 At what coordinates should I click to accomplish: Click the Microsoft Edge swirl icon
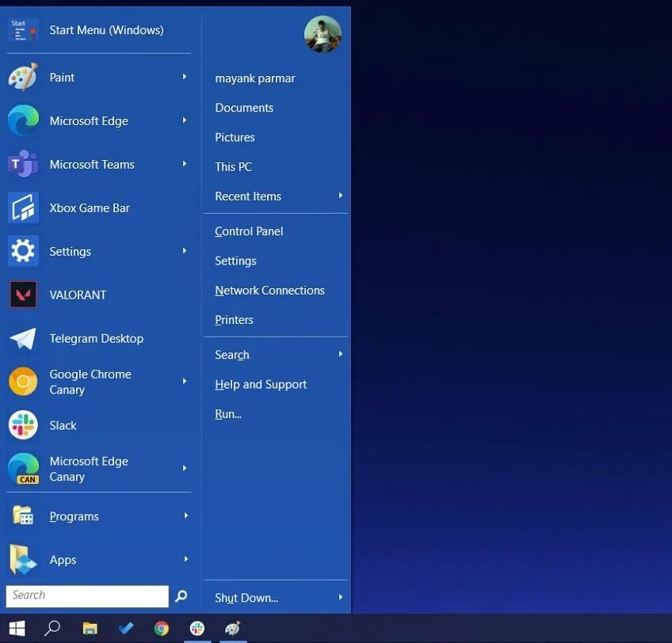click(23, 121)
